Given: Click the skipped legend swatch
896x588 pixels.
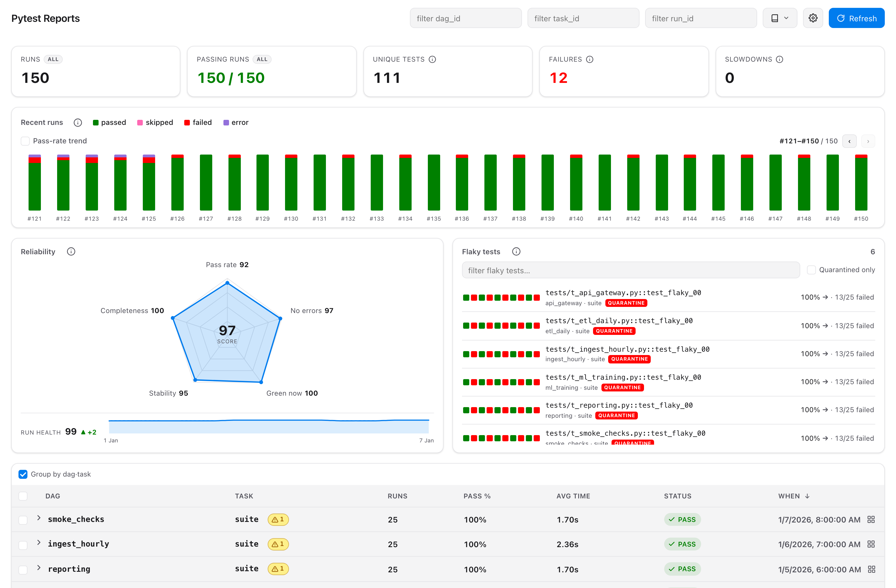Looking at the screenshot, I should point(140,123).
